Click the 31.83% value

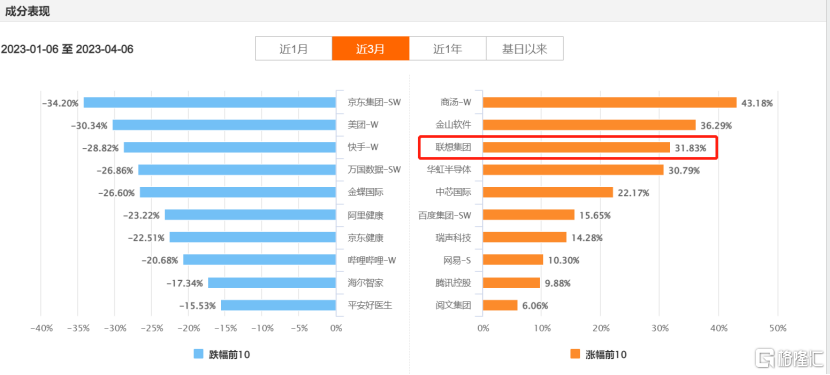[x=691, y=148]
